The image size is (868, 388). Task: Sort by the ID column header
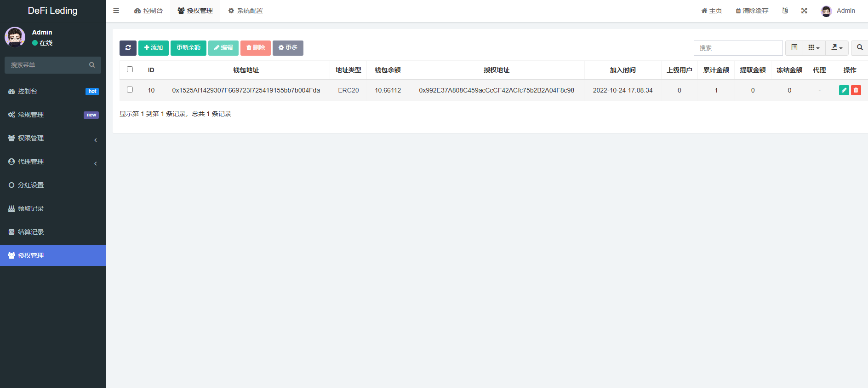tap(151, 70)
